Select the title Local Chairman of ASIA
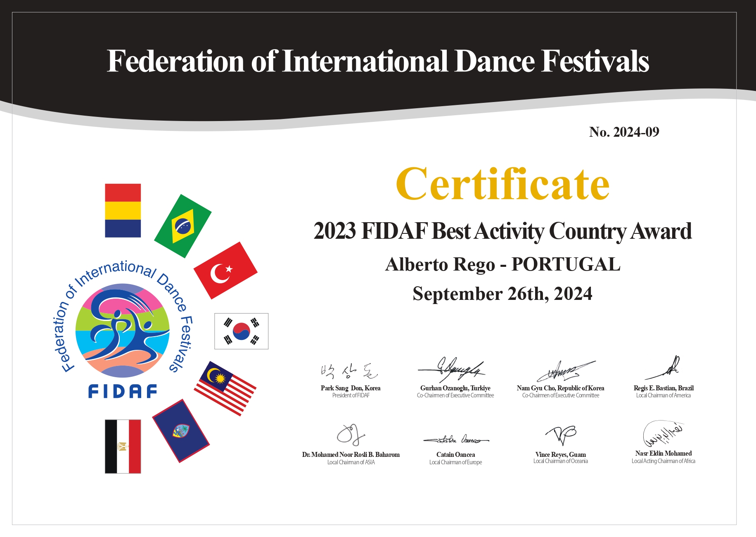Image resolution: width=756 pixels, height=537 pixels. [351, 462]
